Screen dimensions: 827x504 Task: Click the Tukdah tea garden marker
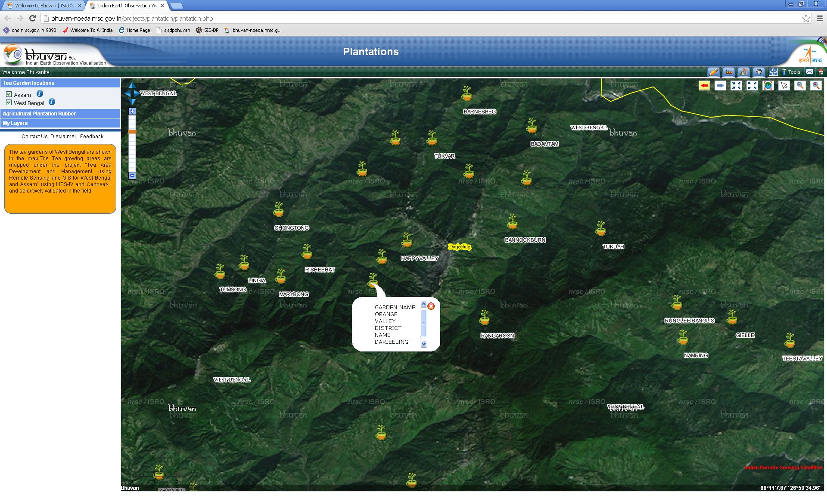pos(601,228)
